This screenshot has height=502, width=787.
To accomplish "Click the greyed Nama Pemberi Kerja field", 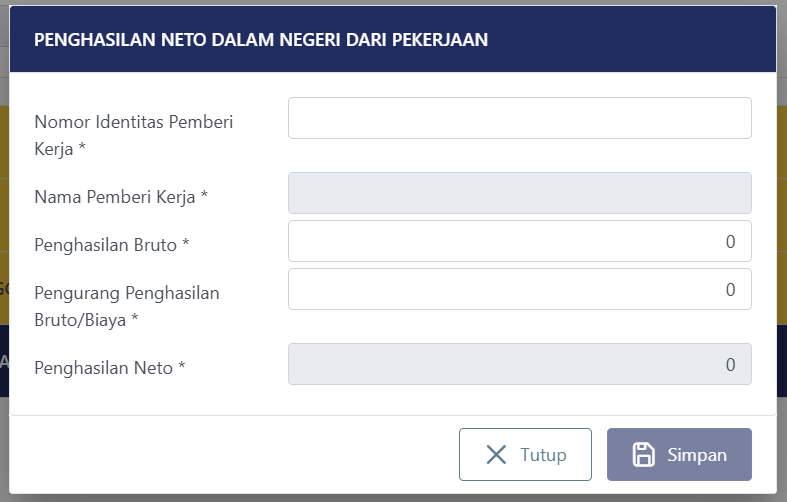I will tap(519, 193).
